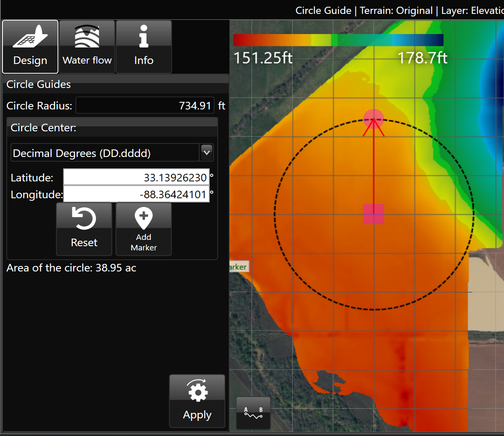Image resolution: width=504 pixels, height=436 pixels.
Task: Click the Latitude input field
Action: tap(136, 177)
